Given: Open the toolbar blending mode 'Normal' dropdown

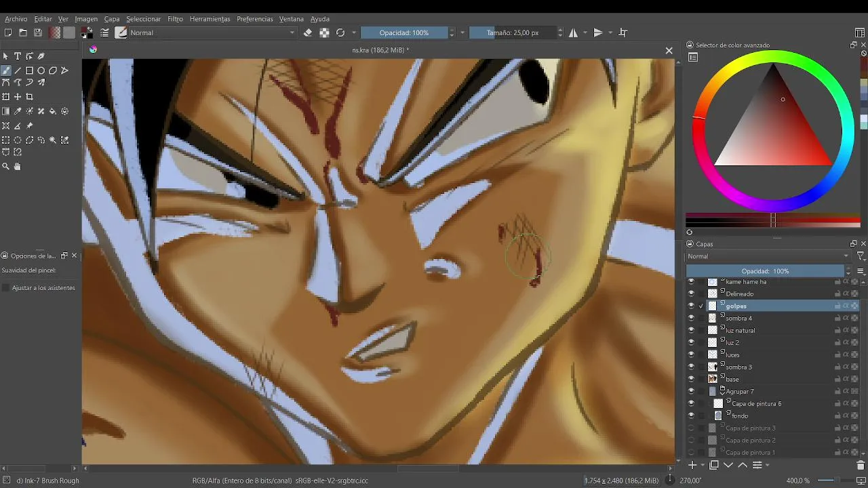Looking at the screenshot, I should click(x=213, y=33).
